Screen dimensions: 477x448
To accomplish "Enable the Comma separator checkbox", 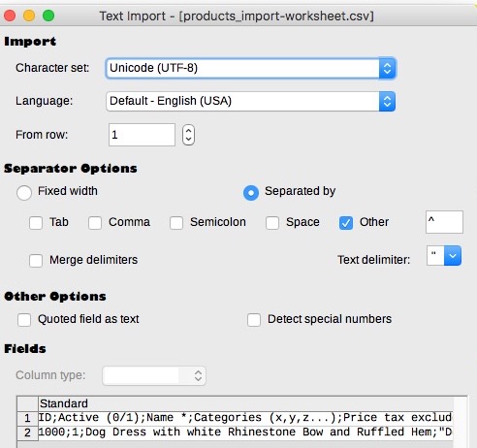I will pos(95,223).
